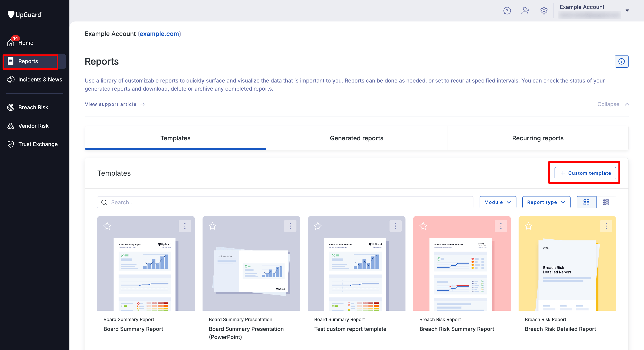Switch templates to list view

(x=606, y=202)
